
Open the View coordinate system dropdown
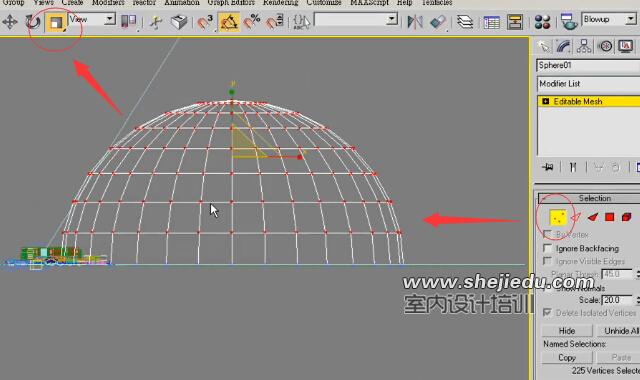coord(92,19)
